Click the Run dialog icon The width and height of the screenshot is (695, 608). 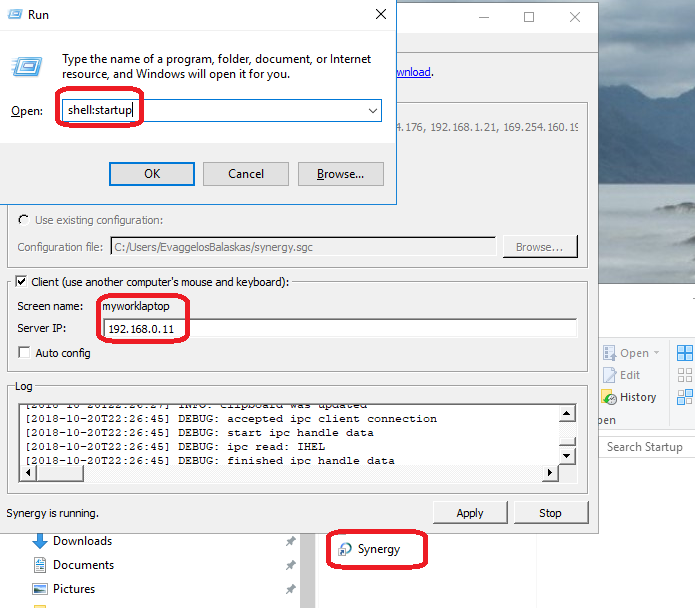(x=26, y=66)
